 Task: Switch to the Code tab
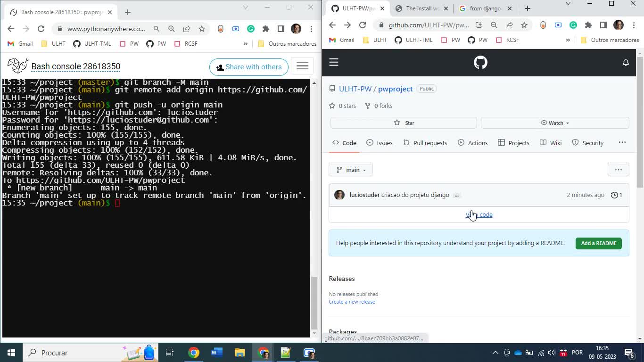click(344, 143)
